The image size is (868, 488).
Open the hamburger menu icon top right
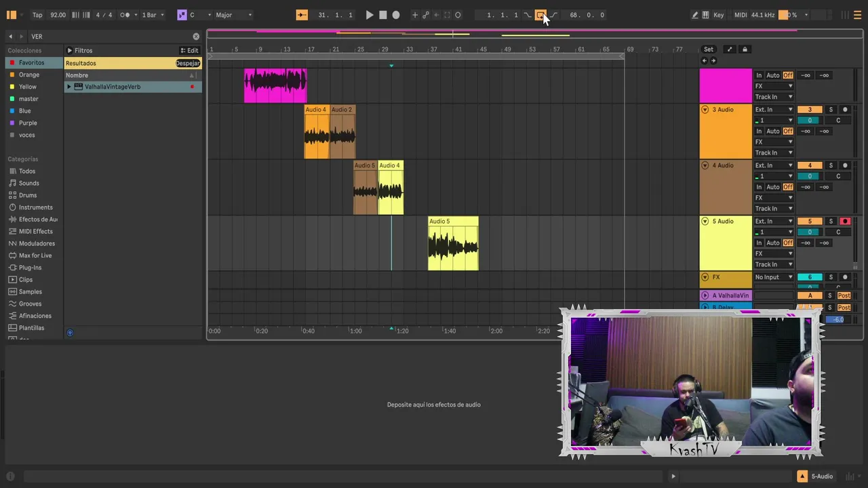point(857,15)
